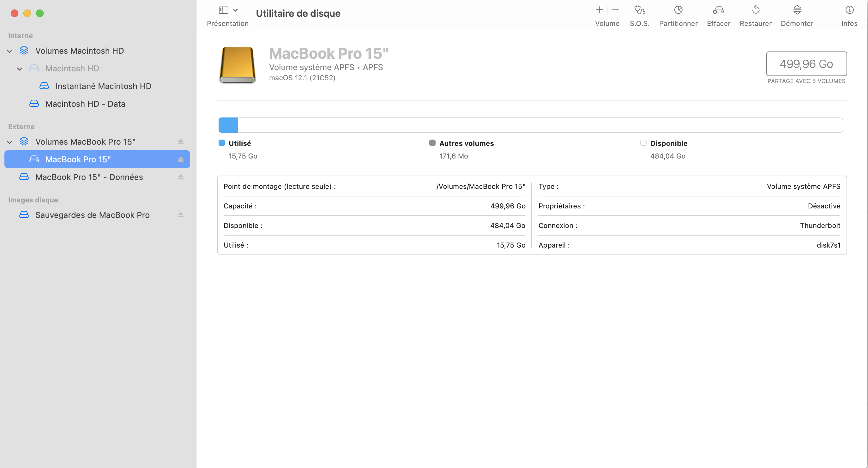Image resolution: width=868 pixels, height=468 pixels.
Task: Open the Infos panel
Action: tap(849, 10)
